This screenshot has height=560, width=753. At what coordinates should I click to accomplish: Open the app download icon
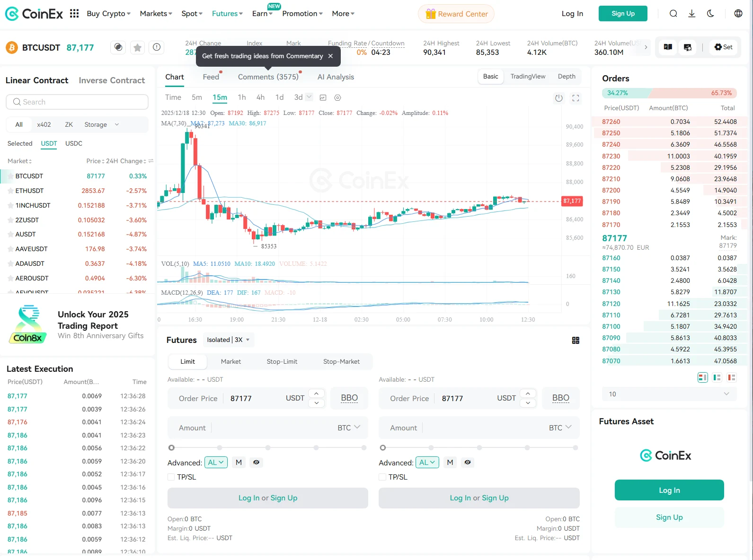[691, 13]
